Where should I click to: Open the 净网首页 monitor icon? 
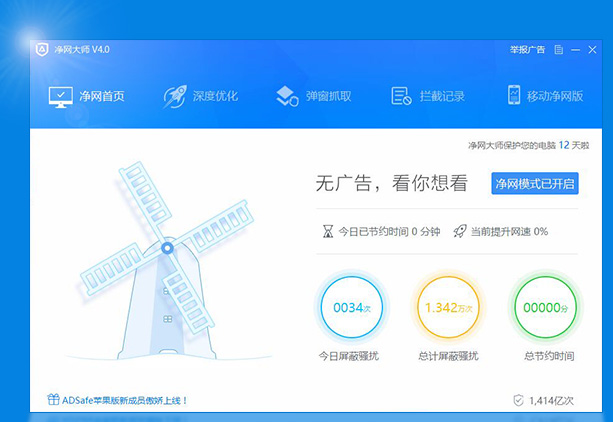coord(61,97)
